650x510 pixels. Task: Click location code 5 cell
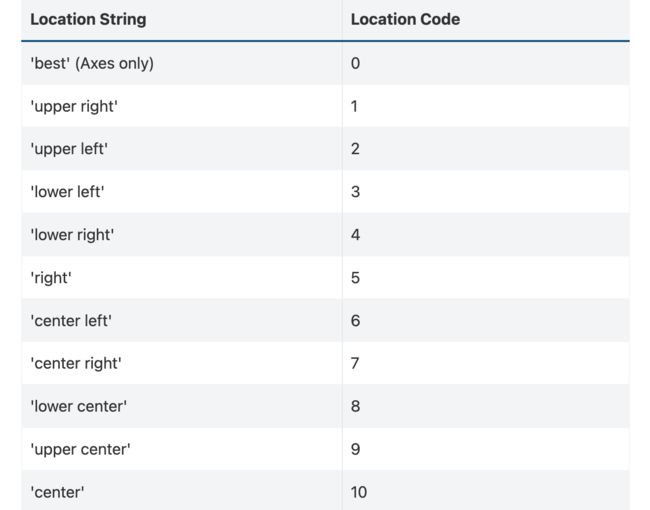click(x=486, y=277)
